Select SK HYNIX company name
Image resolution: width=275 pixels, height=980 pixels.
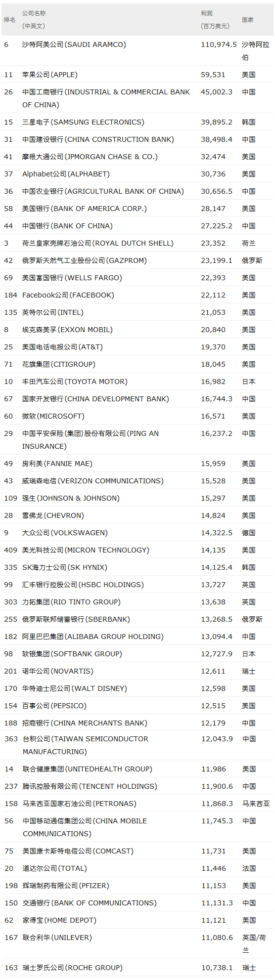[65, 567]
